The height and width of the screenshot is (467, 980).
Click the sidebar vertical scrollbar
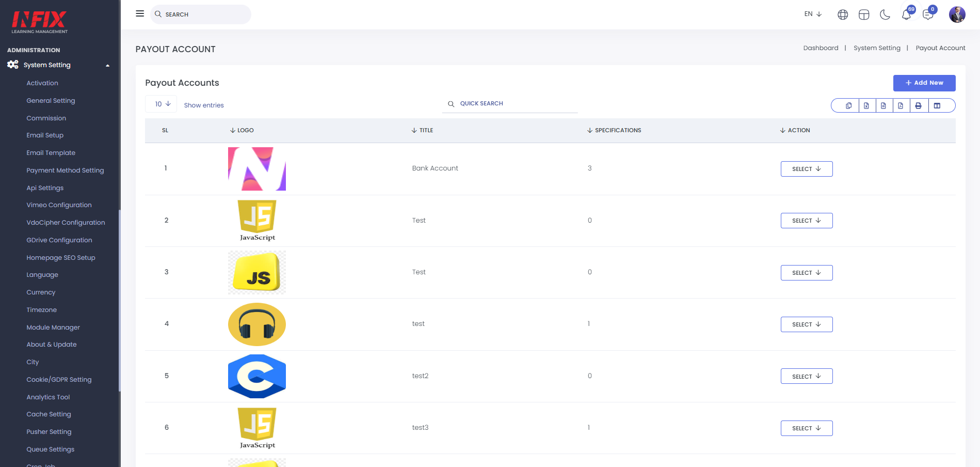pyautogui.click(x=120, y=301)
